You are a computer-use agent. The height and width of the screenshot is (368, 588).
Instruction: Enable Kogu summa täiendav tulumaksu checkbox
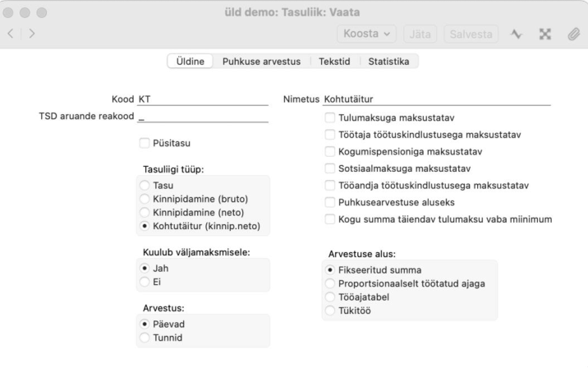click(329, 219)
